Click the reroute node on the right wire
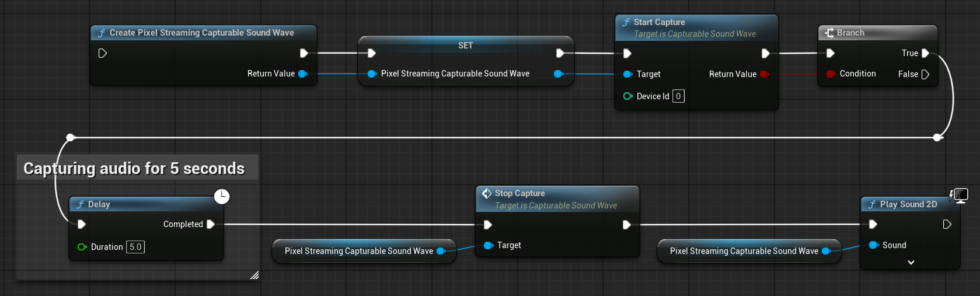980x296 pixels. (937, 138)
